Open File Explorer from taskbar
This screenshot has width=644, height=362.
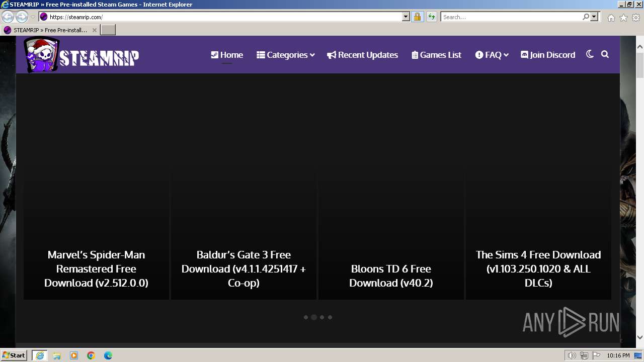point(57,355)
